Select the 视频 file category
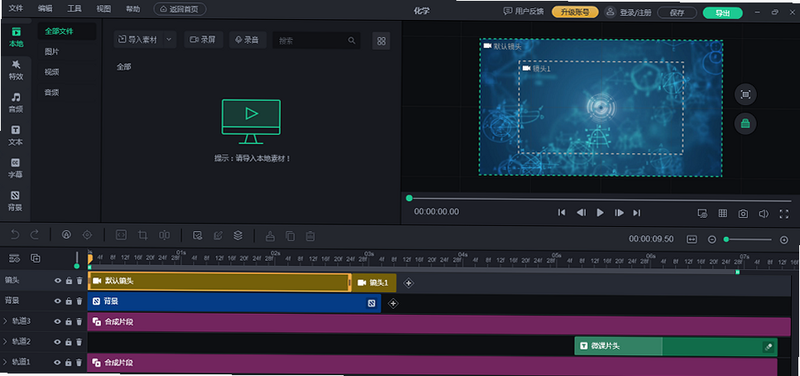This screenshot has width=800, height=376. [52, 72]
